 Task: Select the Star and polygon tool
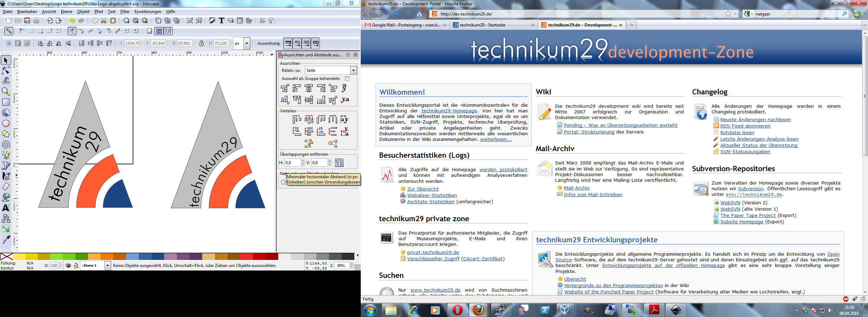click(6, 134)
